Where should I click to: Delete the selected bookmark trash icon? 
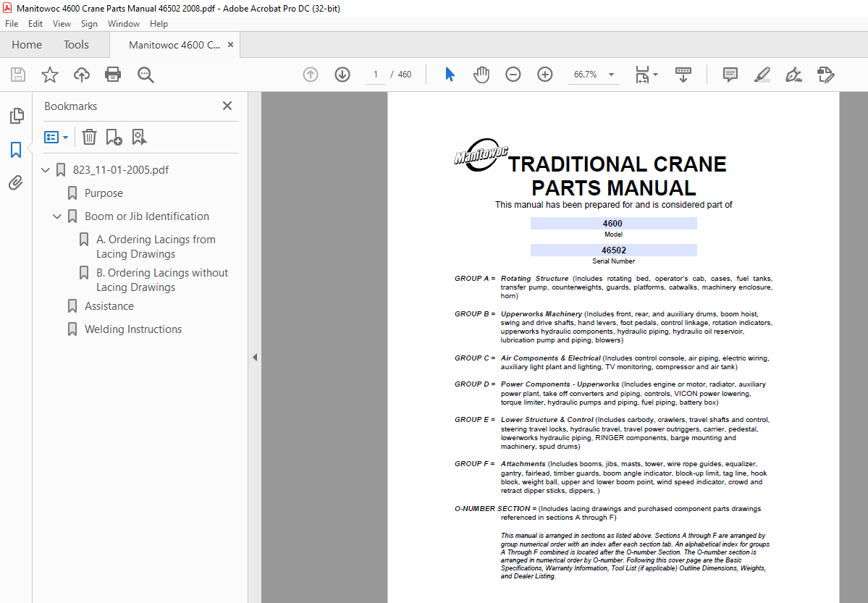coord(89,137)
